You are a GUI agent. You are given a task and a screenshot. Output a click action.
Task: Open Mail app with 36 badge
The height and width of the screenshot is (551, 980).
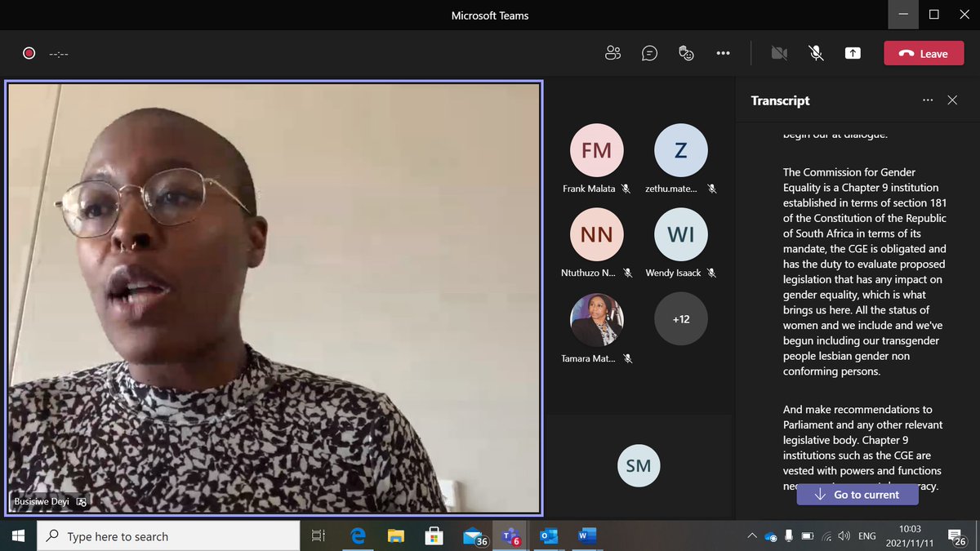pos(474,536)
